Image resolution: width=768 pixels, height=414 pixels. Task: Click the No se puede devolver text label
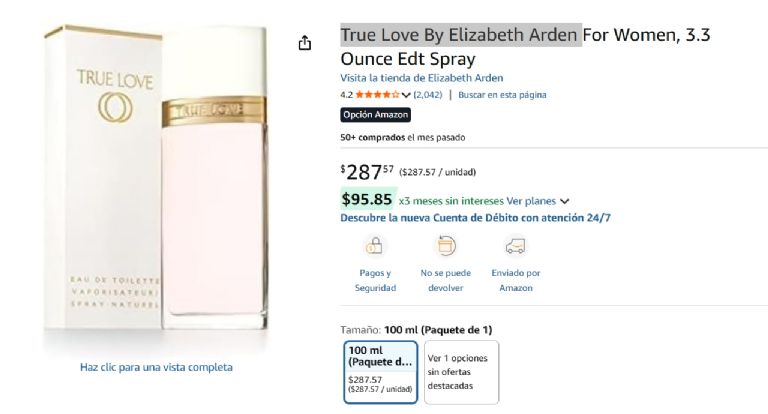click(445, 280)
